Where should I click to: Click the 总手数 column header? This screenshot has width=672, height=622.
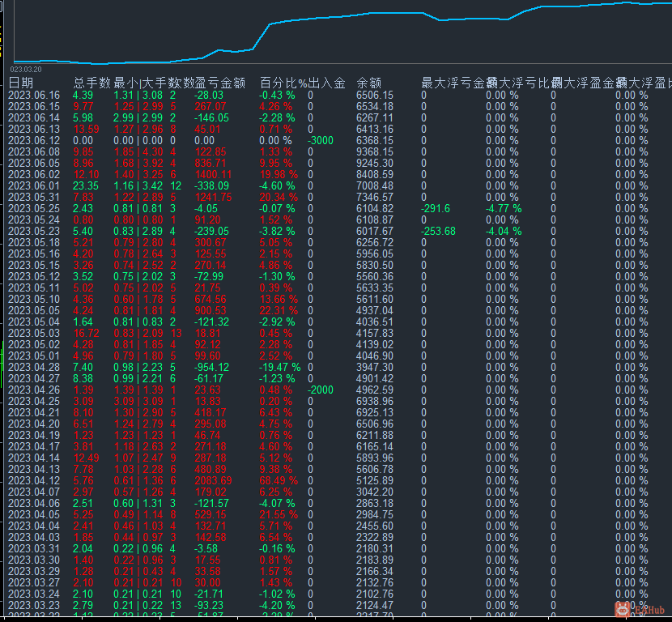[x=92, y=83]
